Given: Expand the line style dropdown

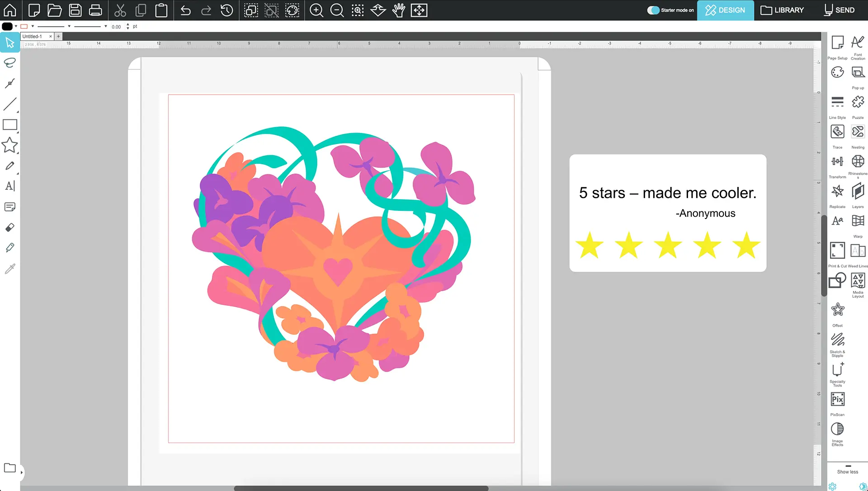Looking at the screenshot, I should pyautogui.click(x=69, y=26).
